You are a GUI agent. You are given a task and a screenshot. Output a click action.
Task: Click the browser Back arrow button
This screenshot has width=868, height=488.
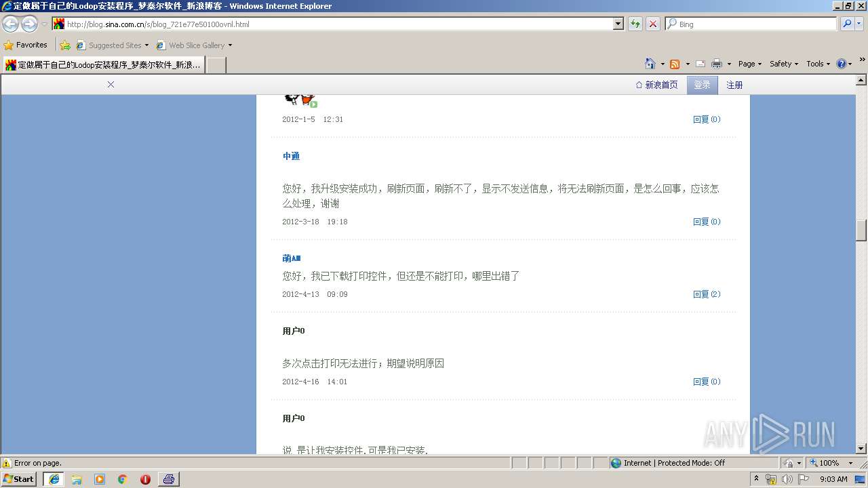pyautogui.click(x=10, y=24)
